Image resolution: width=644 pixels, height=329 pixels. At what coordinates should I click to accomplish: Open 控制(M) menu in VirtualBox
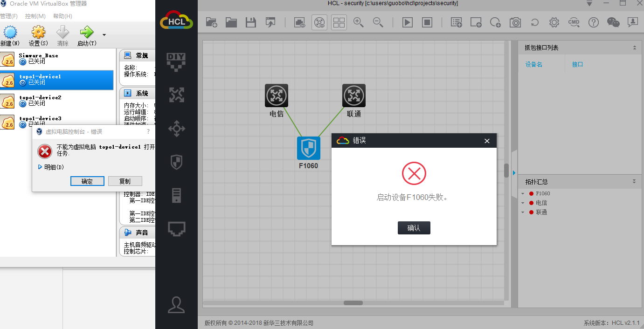pos(35,16)
